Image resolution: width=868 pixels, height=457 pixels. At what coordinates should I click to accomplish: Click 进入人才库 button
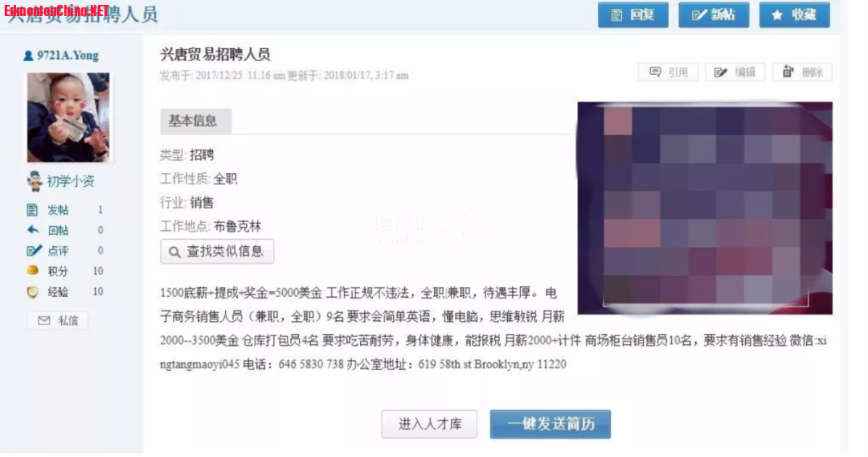click(x=429, y=424)
